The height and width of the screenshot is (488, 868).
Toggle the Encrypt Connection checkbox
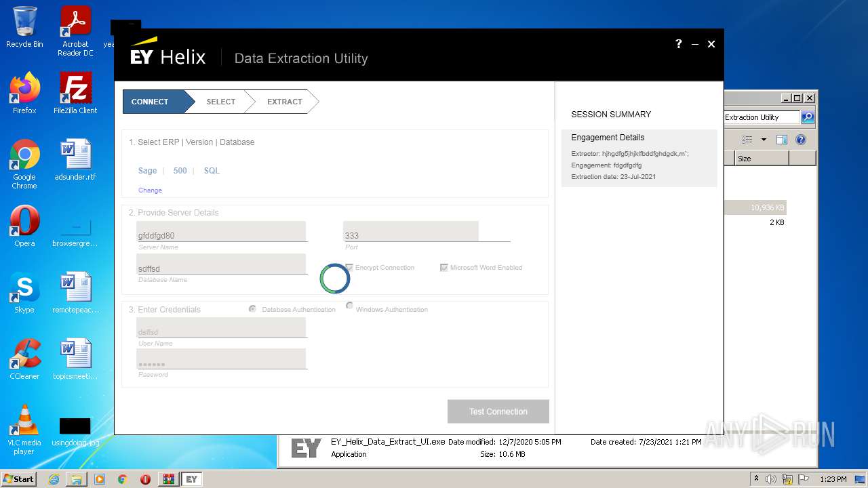coord(349,268)
